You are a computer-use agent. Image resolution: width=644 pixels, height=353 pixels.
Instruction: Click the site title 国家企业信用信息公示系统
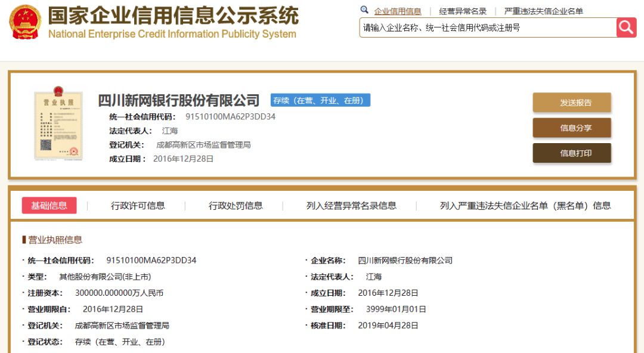172,18
